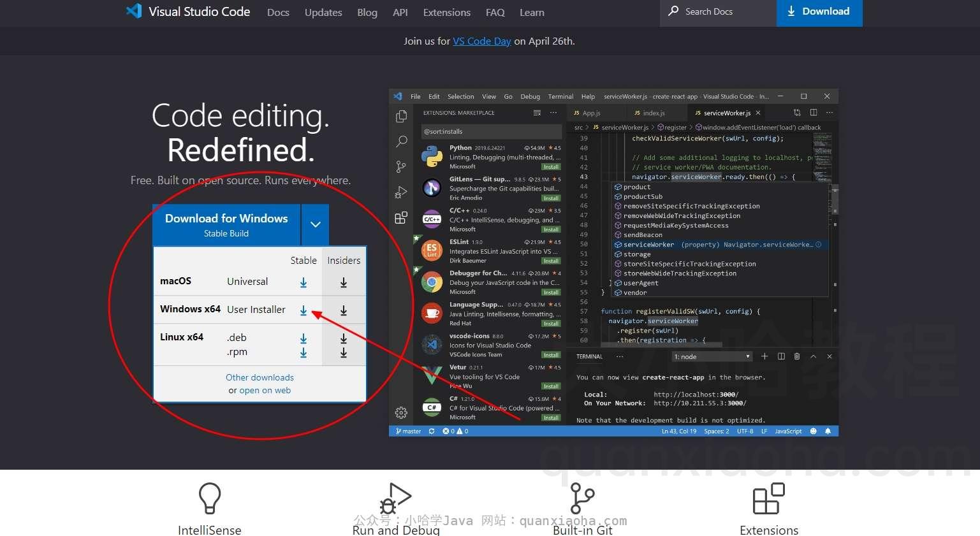
Task: Select 'serviceWorker' suggestion in autocomplete list
Action: pos(720,244)
